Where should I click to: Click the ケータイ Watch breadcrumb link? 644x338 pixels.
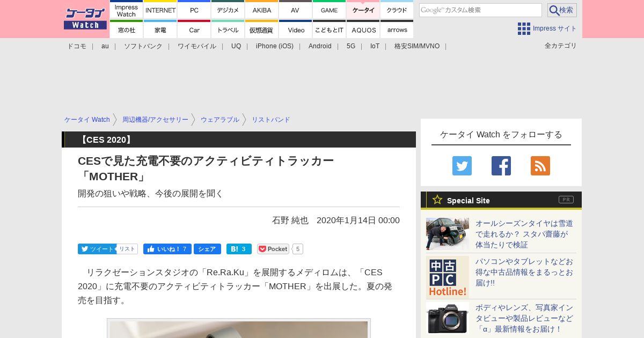click(x=87, y=120)
